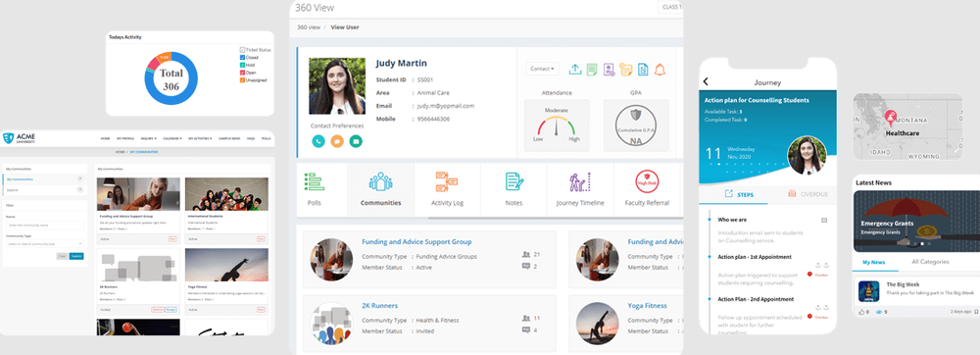Image resolution: width=980 pixels, height=355 pixels.
Task: Click the 360 view breadcrumb link
Action: (309, 27)
